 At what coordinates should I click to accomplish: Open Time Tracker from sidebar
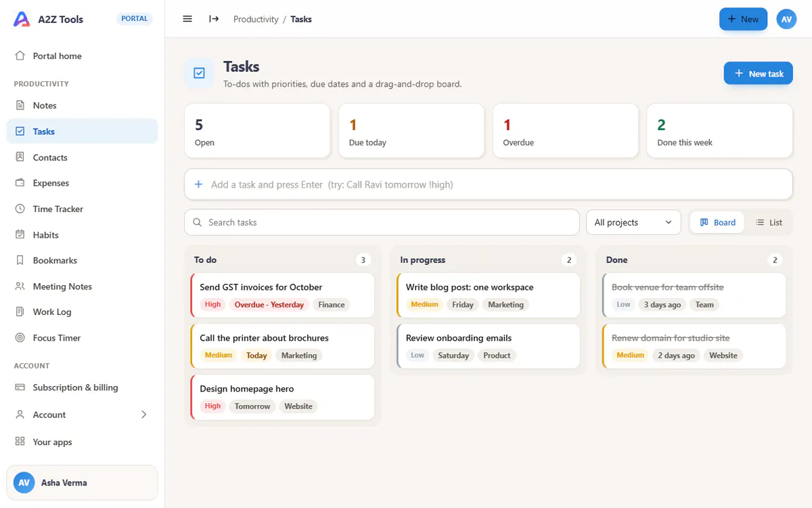pos(83,209)
